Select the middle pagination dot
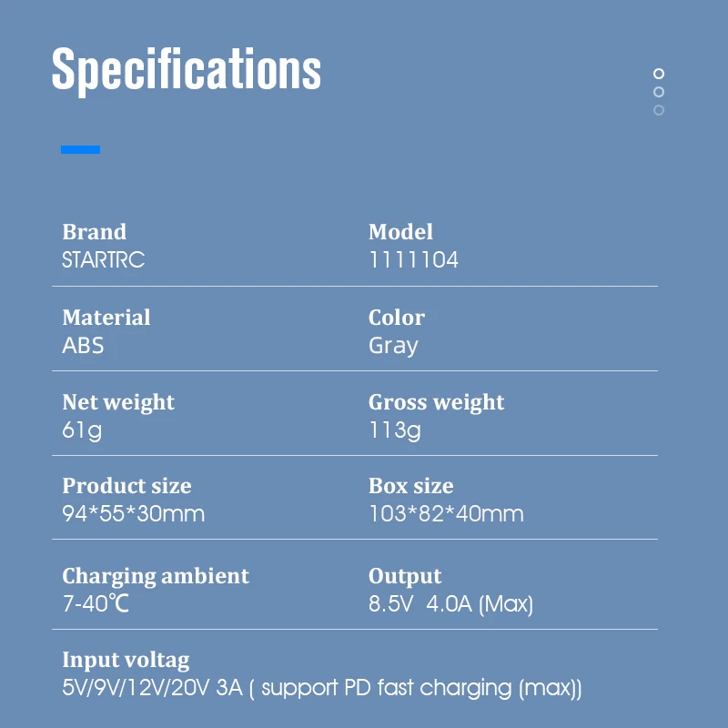 click(x=658, y=92)
